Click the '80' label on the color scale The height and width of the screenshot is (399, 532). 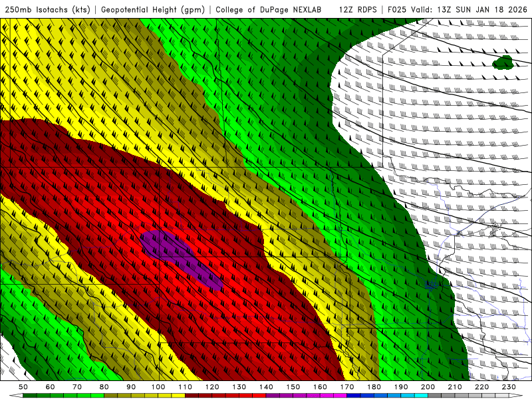(104, 387)
